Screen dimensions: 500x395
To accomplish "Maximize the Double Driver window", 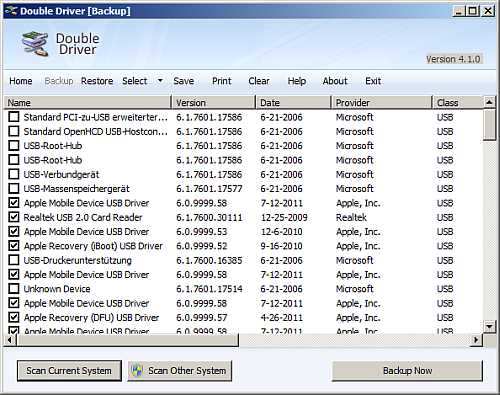I will (473, 11).
